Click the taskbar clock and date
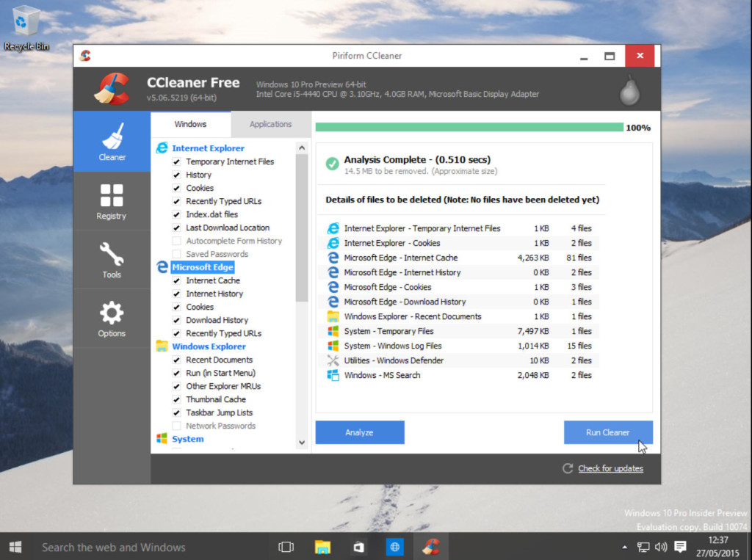 coord(717,547)
